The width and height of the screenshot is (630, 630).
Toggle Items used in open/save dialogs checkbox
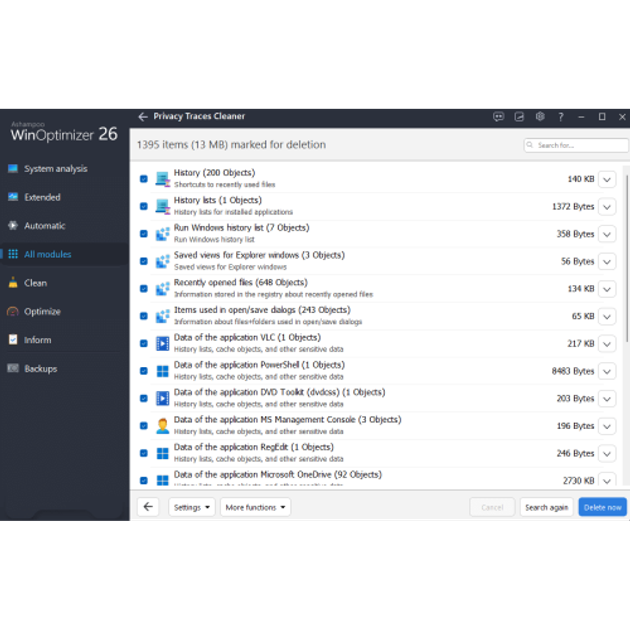click(143, 316)
